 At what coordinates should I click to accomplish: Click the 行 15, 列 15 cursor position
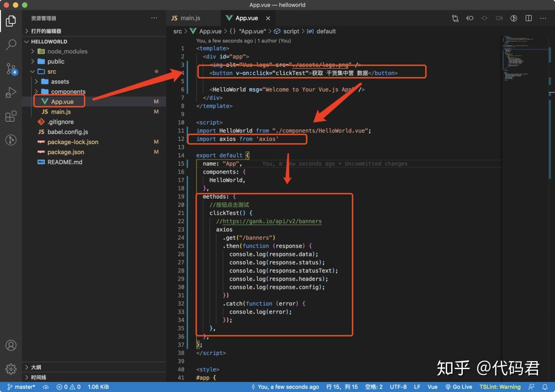(x=342, y=387)
